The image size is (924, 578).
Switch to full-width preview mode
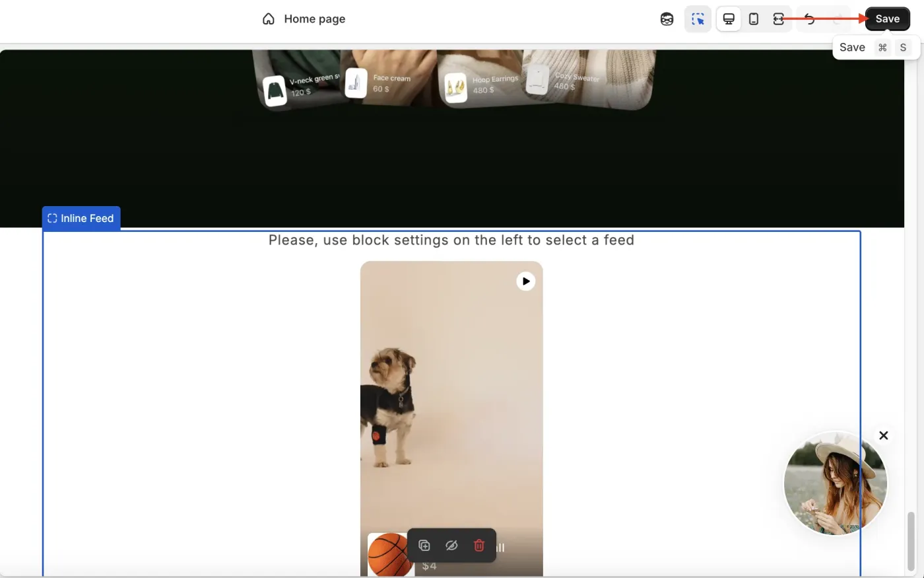tap(779, 18)
